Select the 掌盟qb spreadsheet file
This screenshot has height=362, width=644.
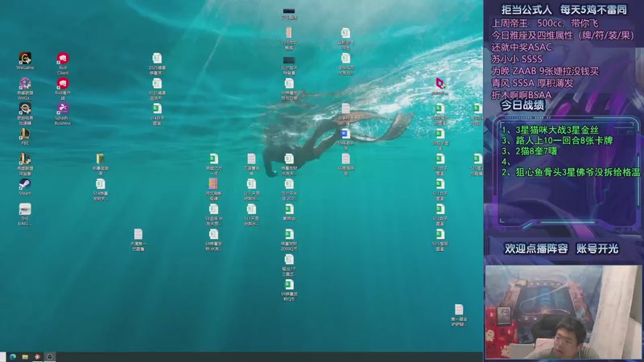coord(289,212)
